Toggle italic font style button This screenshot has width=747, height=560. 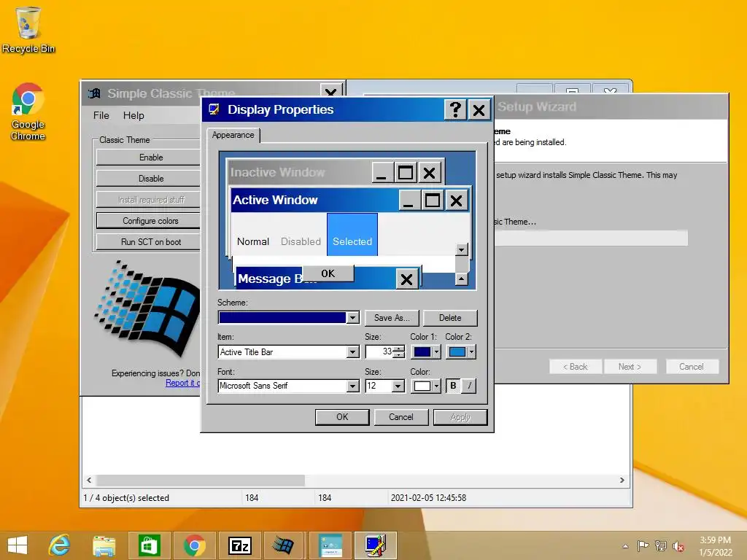(469, 386)
